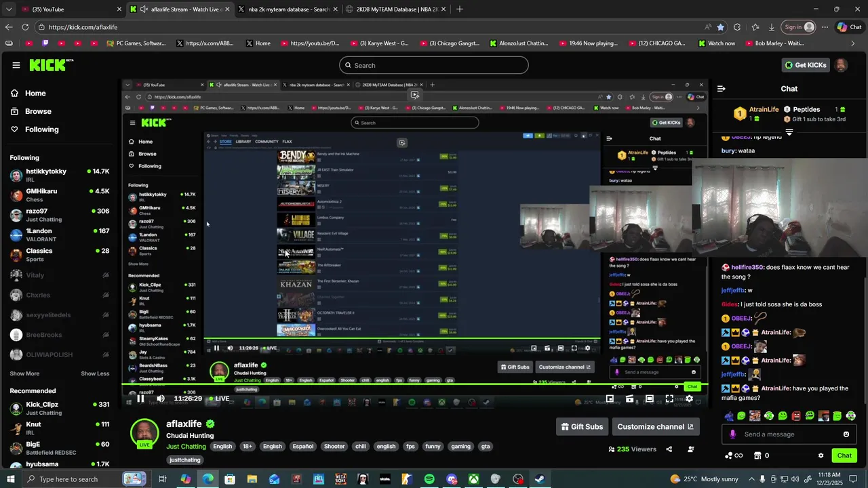Click Gift Subs button

pos(582,427)
